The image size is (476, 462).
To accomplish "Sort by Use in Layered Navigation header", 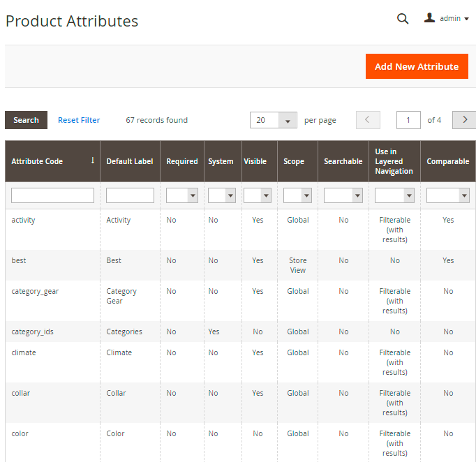I will pos(394,161).
